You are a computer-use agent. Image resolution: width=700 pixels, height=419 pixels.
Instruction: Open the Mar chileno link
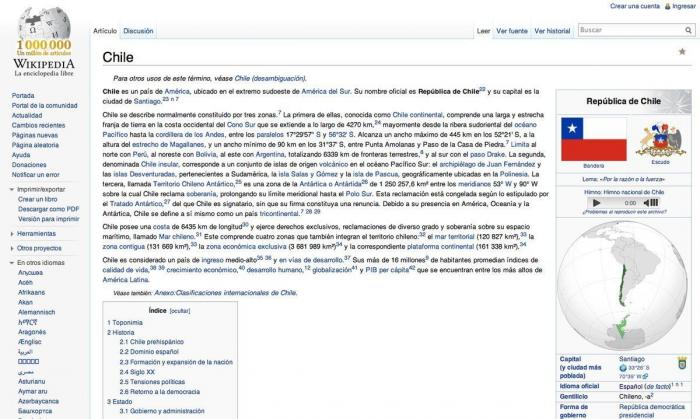[177, 236]
